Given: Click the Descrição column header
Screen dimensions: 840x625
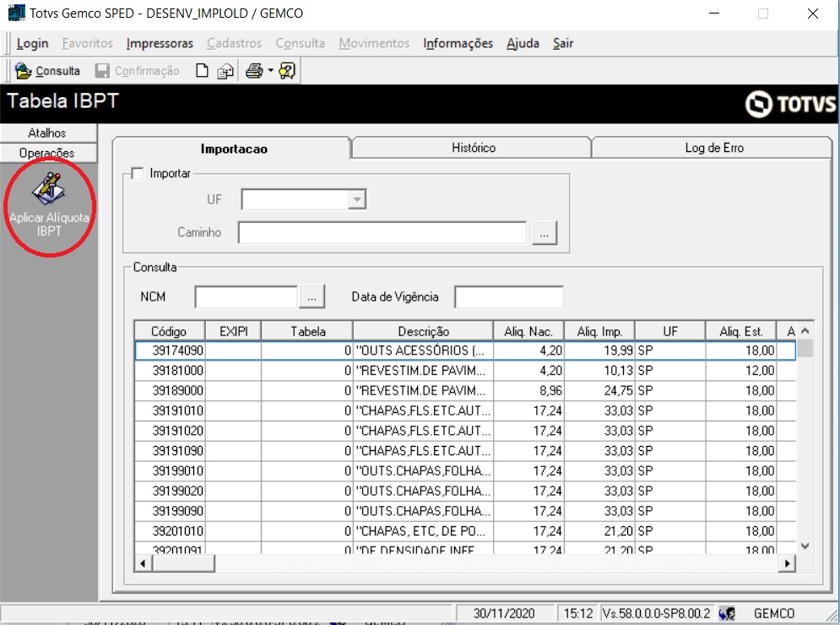Looking at the screenshot, I should tap(423, 331).
